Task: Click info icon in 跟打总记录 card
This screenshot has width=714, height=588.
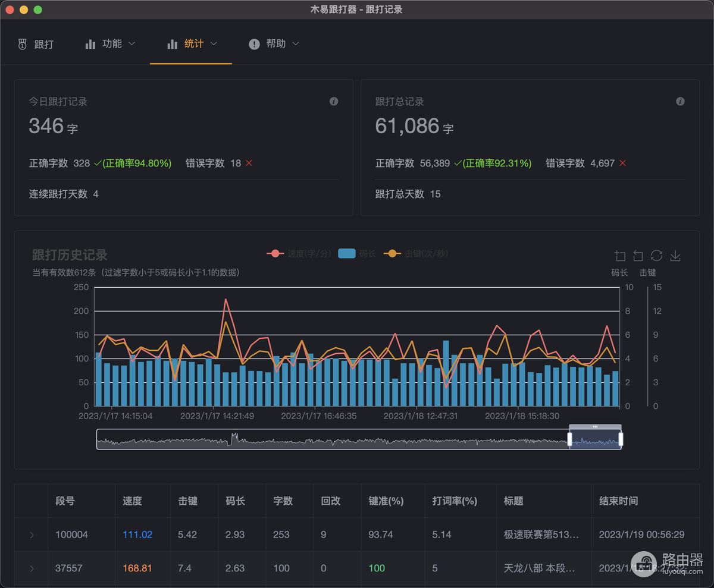Action: pos(680,102)
